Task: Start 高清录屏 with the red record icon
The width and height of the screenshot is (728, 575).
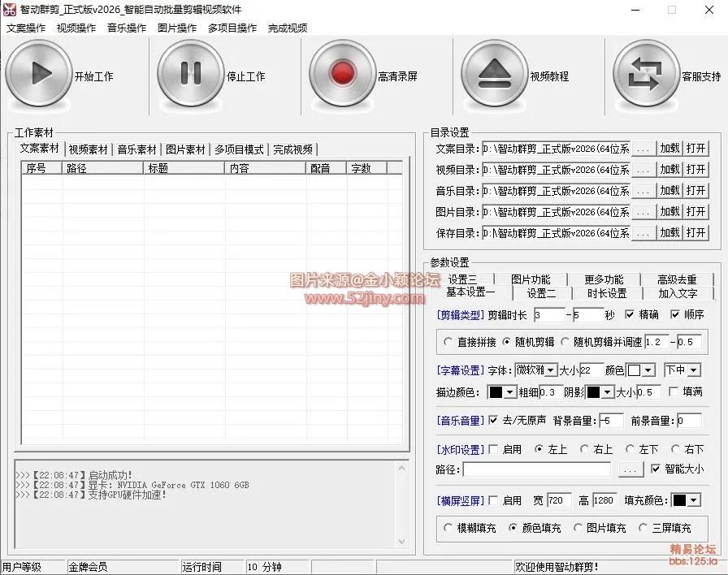Action: (x=342, y=73)
